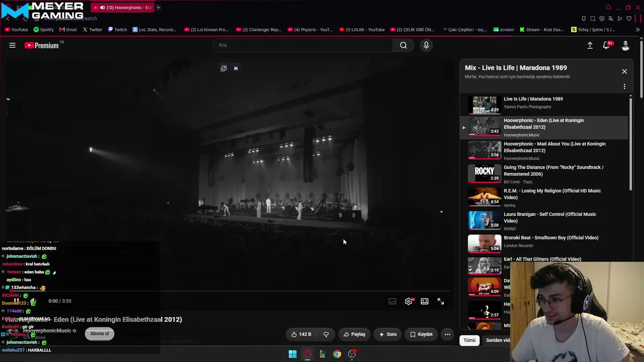Image resolution: width=644 pixels, height=362 pixels.
Task: Save the video with Kaydet
Action: click(421, 334)
